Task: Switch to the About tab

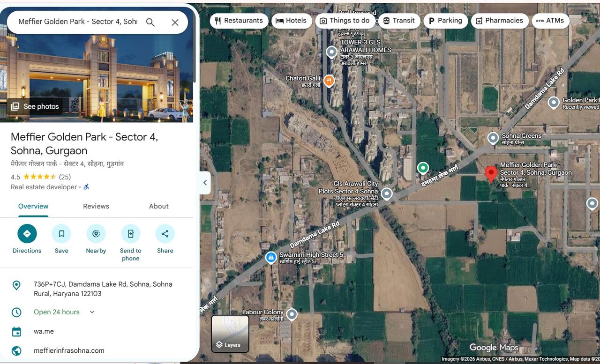Action: tap(159, 206)
